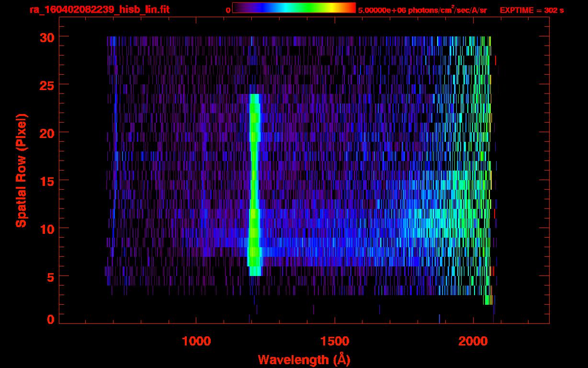Click the x-axis tick label 1500
The width and height of the screenshot is (588, 368).
click(335, 341)
